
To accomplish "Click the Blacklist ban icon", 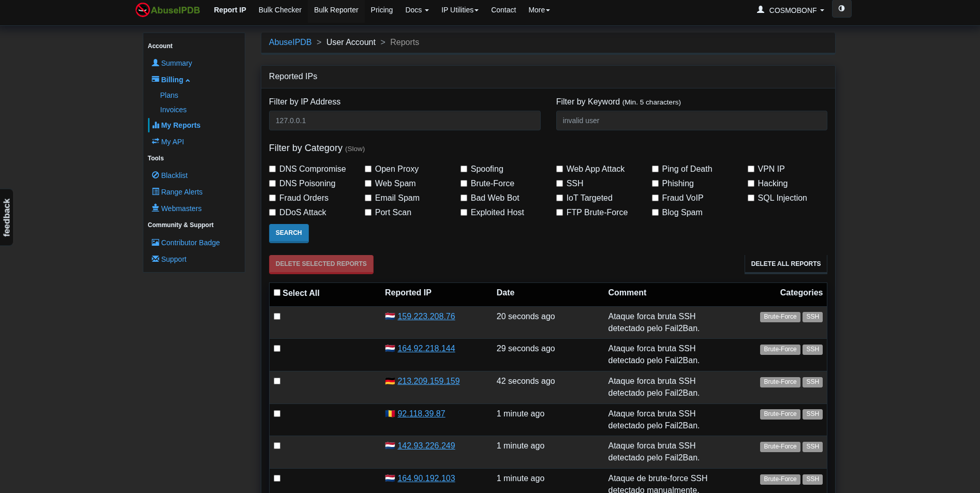I will pyautogui.click(x=155, y=175).
